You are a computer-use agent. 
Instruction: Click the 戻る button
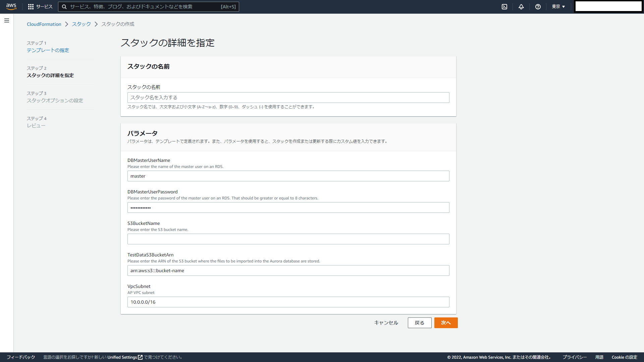[x=419, y=322]
